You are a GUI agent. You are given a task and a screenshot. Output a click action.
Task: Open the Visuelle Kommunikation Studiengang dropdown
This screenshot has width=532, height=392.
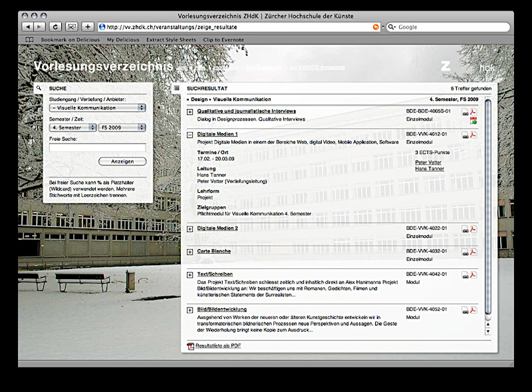(97, 108)
